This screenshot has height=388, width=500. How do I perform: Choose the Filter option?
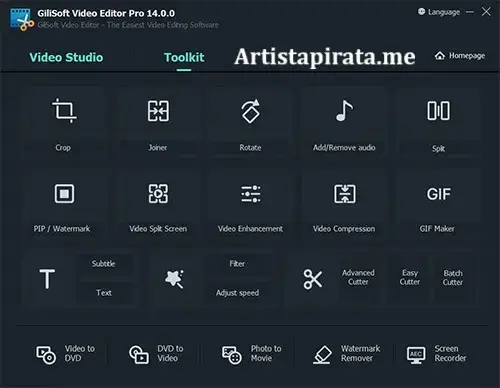pos(237,264)
